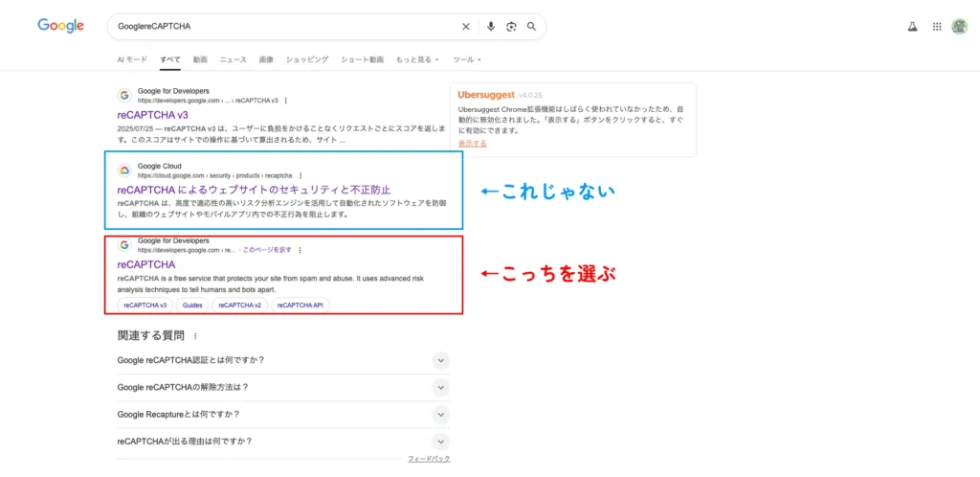Switch to the 画像 tab
The width and height of the screenshot is (980, 477).
coord(266,59)
